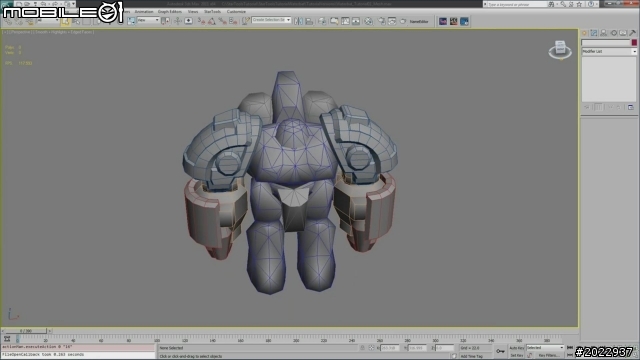Image resolution: width=640 pixels, height=360 pixels.
Task: Switch to the Display command panel tab
Action: (x=623, y=33)
